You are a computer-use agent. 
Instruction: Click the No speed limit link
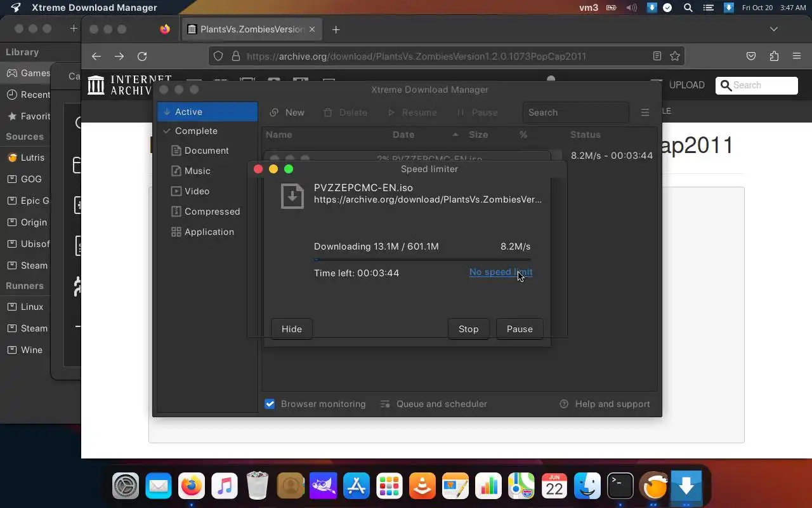coord(501,272)
